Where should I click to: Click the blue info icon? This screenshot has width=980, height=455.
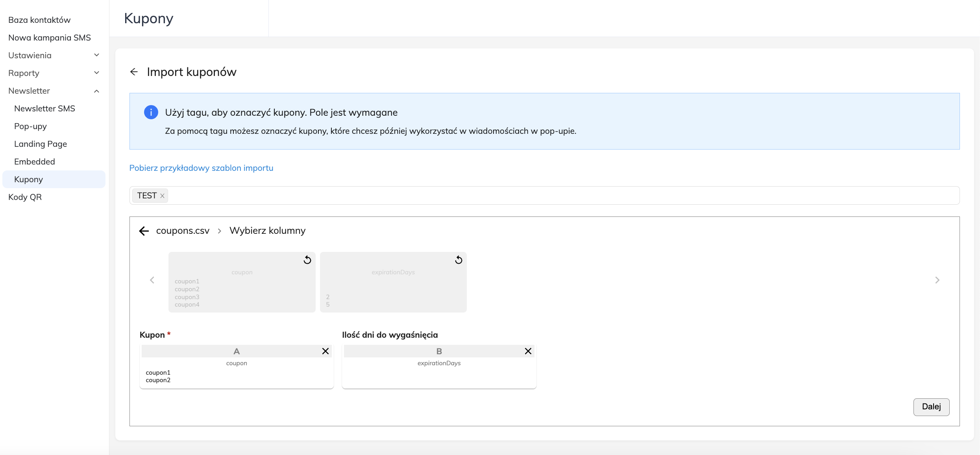pyautogui.click(x=151, y=112)
